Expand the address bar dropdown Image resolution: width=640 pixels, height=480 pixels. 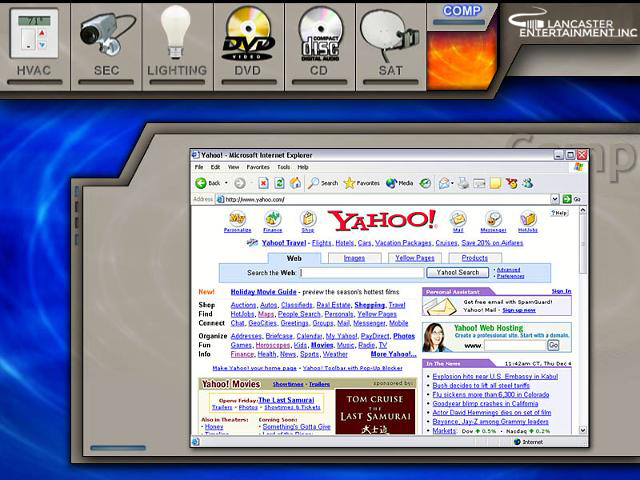(x=554, y=199)
